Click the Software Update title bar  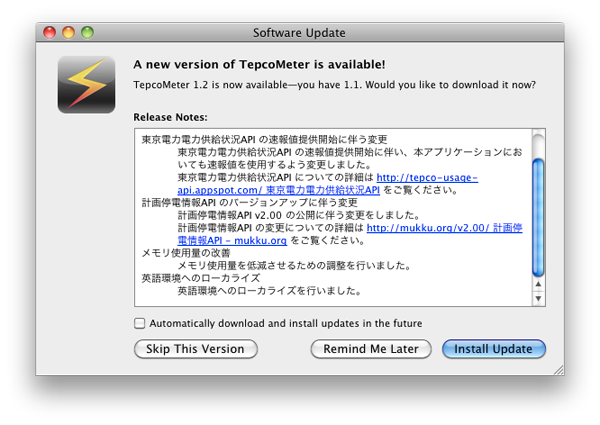(300, 32)
